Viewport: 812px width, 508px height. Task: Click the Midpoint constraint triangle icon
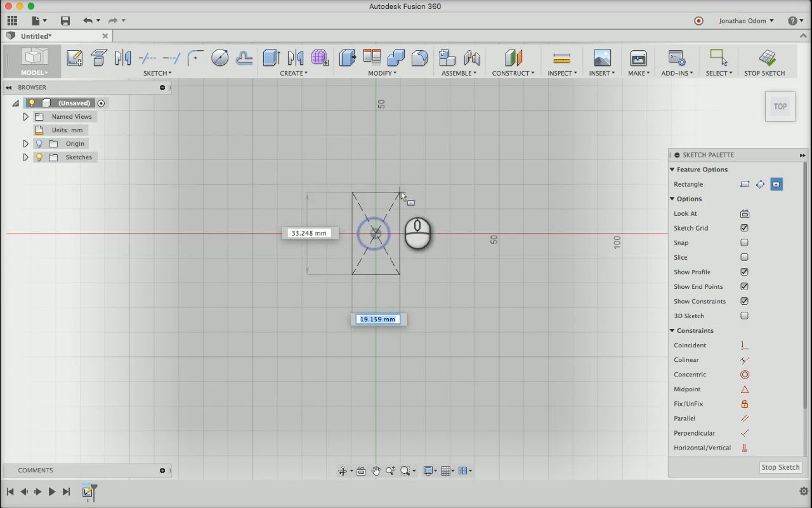tap(745, 389)
